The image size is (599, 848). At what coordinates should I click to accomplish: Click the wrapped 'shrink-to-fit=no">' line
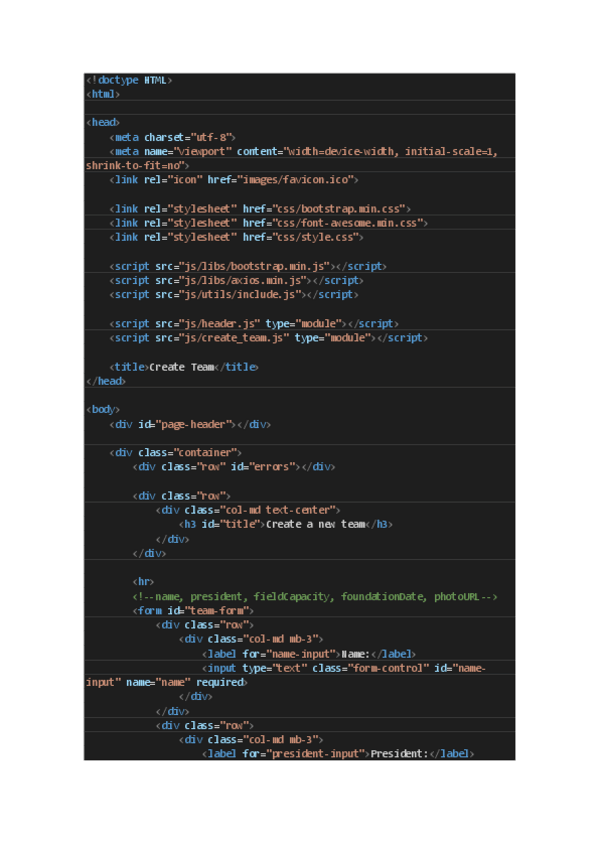137,165
